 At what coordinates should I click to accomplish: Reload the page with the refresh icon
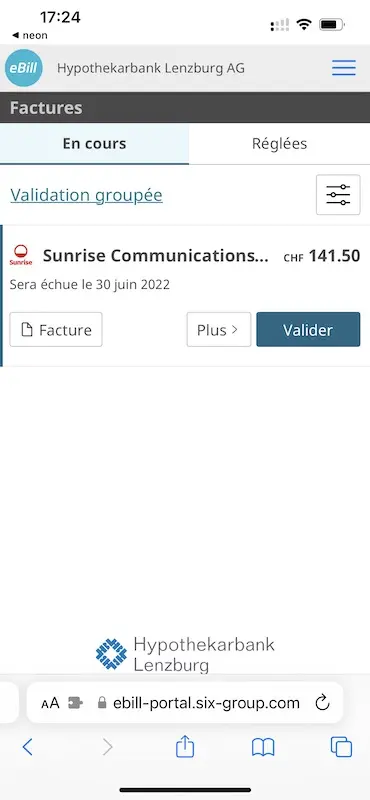pyautogui.click(x=323, y=703)
